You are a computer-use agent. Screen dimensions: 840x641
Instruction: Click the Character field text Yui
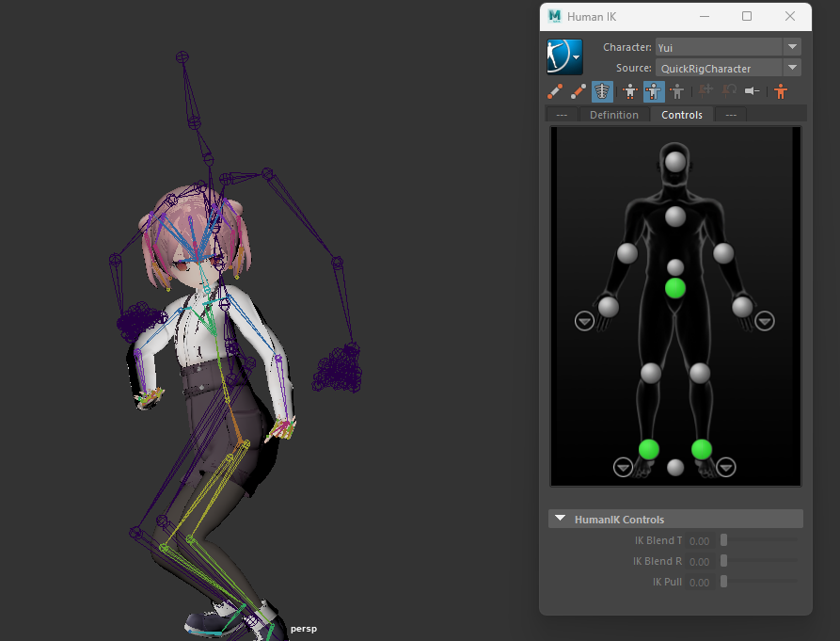tap(665, 48)
